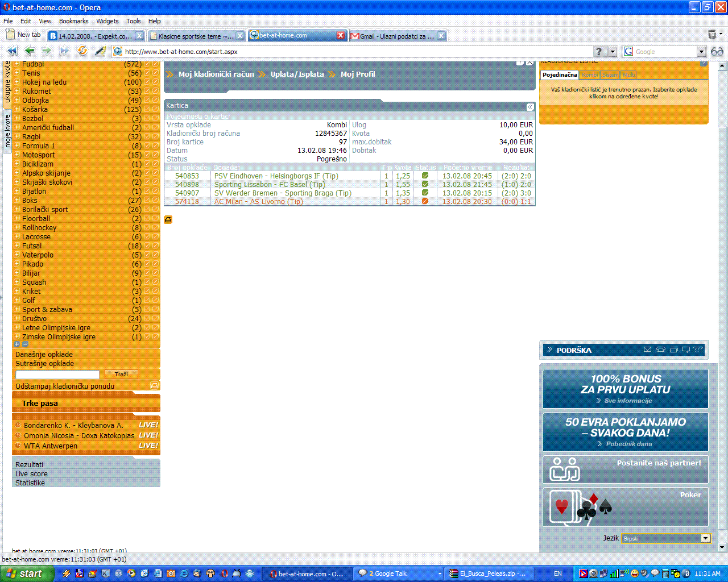Expand the Društvo category

[16, 319]
